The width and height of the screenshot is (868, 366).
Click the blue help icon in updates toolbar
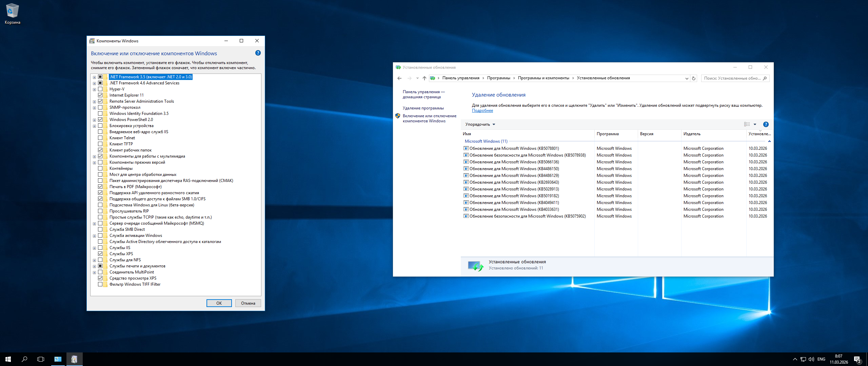tap(766, 124)
